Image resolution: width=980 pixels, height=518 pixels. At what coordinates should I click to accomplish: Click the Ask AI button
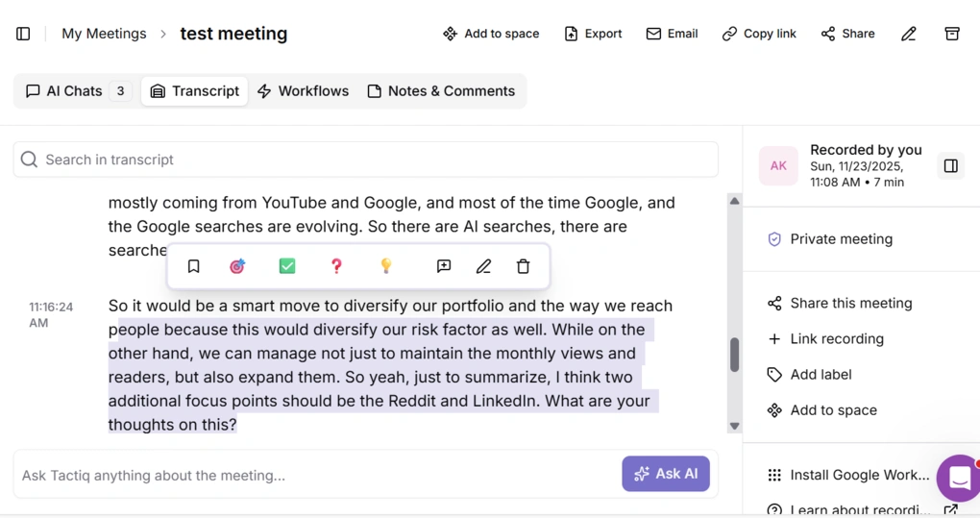[666, 474]
